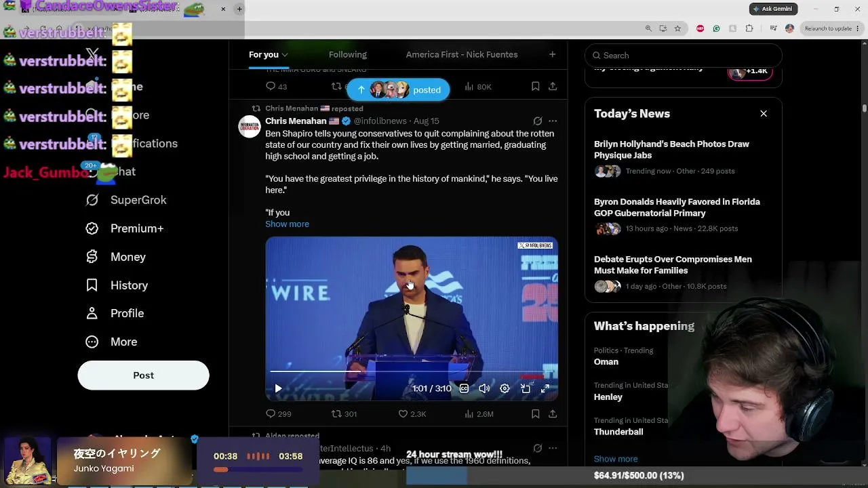
Task: Open the History bookmark sidebar icon
Action: [x=92, y=285]
